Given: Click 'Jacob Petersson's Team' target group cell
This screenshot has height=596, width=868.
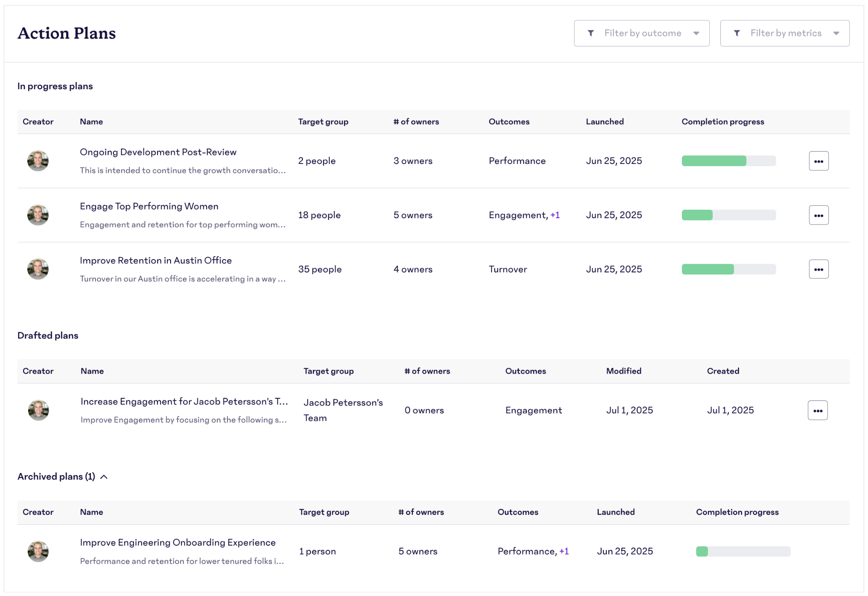Looking at the screenshot, I should point(343,410).
